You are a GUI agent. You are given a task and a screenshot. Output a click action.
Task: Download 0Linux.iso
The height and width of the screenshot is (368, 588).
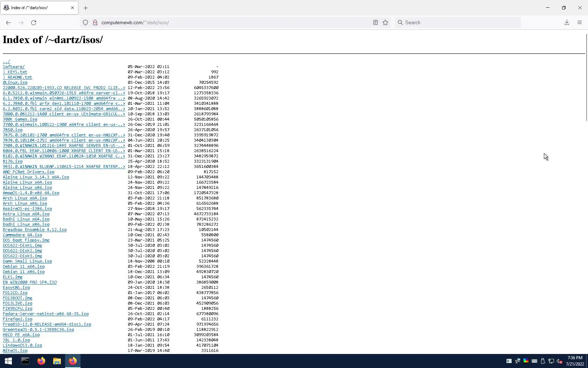(15, 82)
